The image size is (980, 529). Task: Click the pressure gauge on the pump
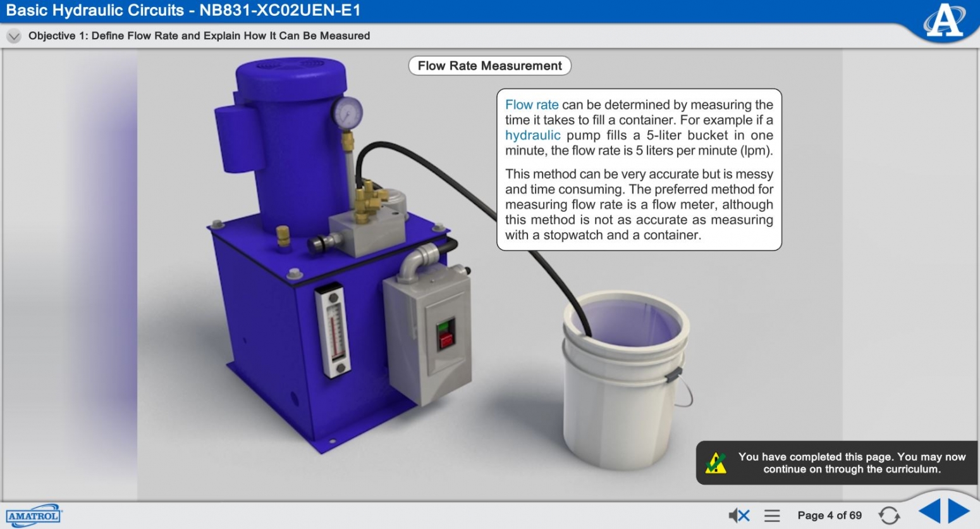coord(347,114)
